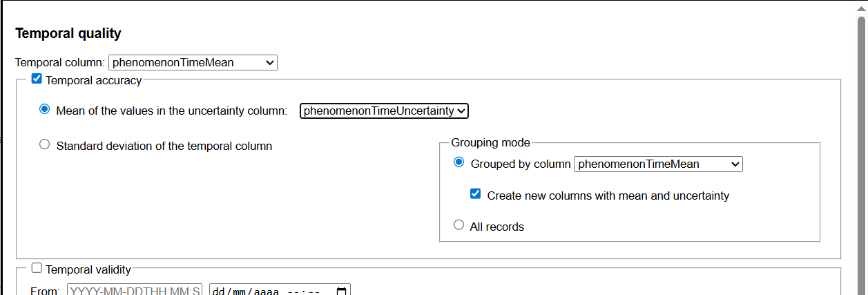This screenshot has height=295, width=868.
Task: Select Mean of the values in uncertainty column radio
Action: [45, 109]
